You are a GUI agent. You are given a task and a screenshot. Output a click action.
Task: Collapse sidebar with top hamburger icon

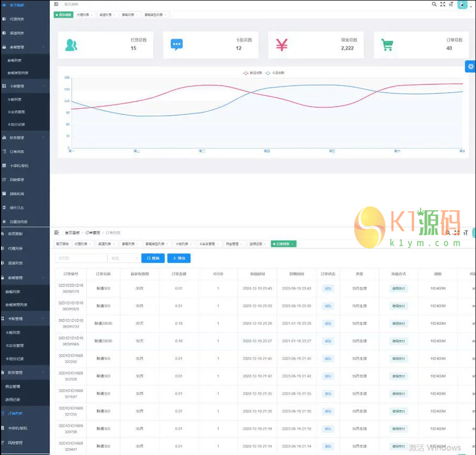tap(57, 4)
